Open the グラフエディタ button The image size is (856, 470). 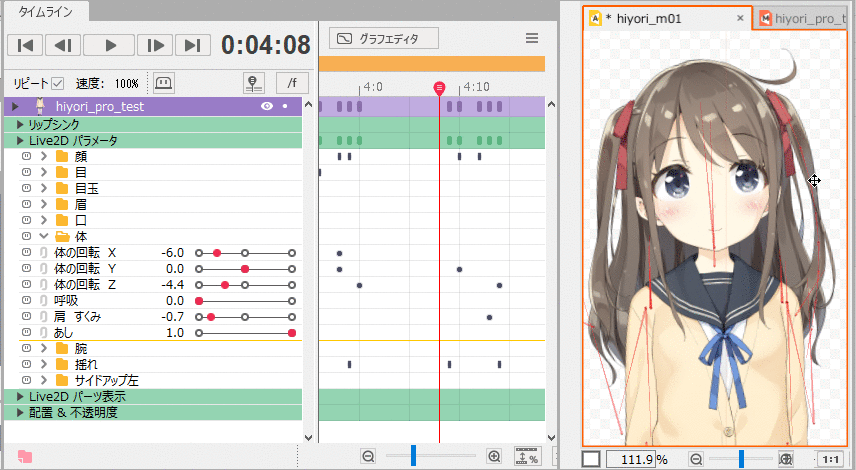[x=385, y=39]
